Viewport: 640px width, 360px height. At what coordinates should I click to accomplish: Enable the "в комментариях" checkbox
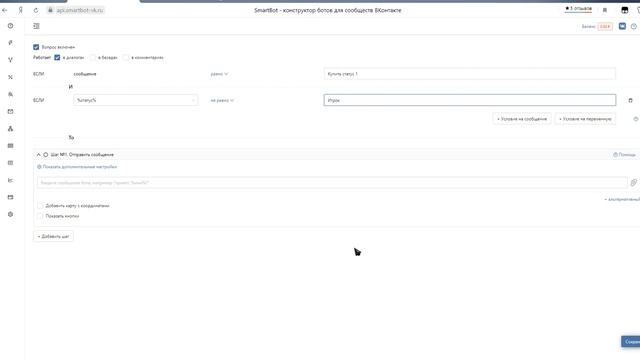point(126,58)
